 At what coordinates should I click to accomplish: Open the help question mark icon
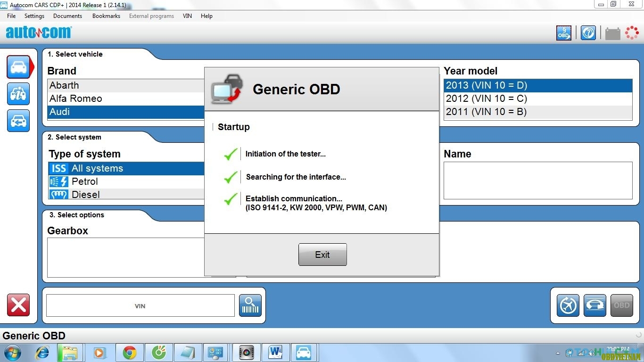[588, 33]
